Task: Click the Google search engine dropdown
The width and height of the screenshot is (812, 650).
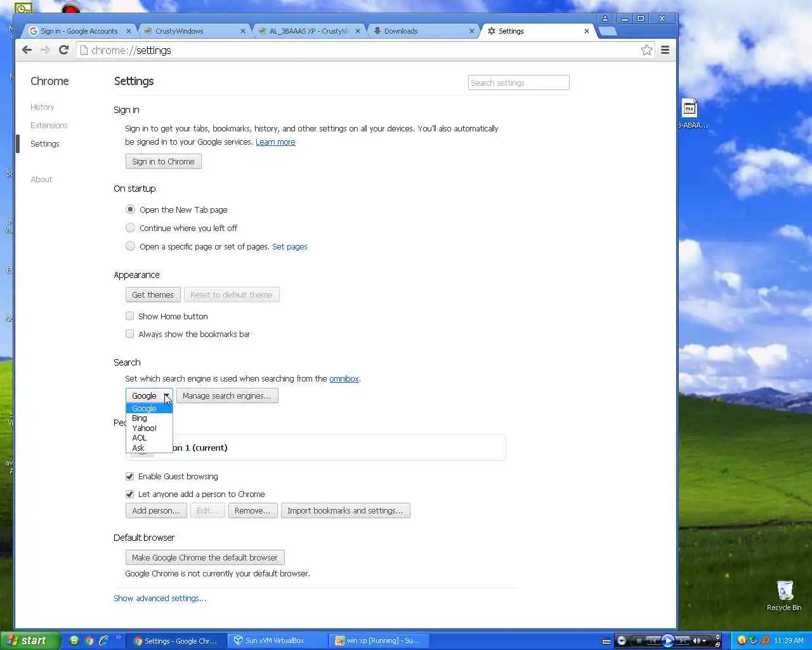Action: click(149, 395)
